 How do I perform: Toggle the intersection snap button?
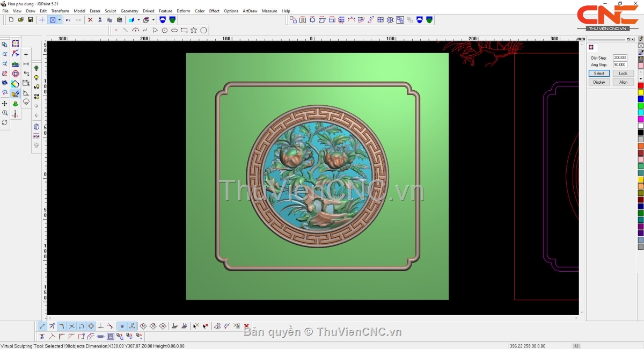(x=71, y=326)
